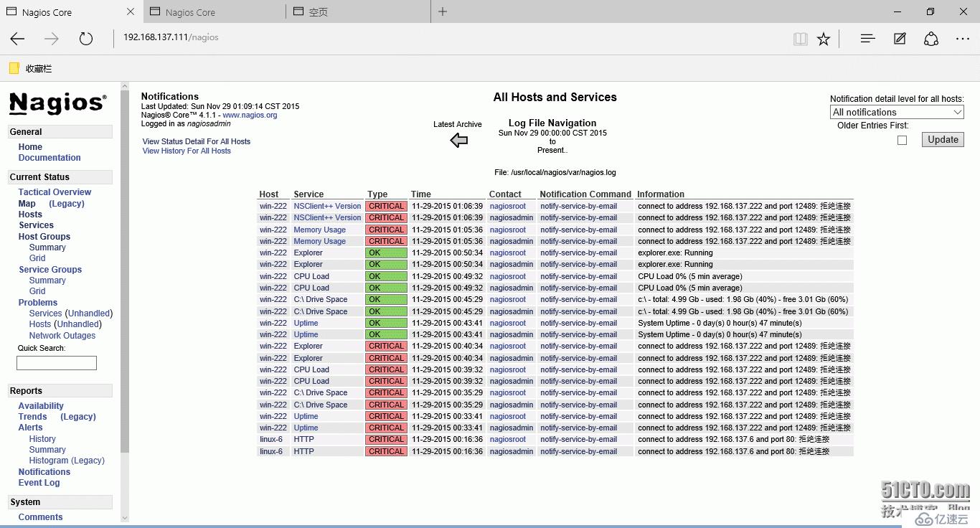This screenshot has height=528, width=980.
Task: Open notify-service-by-email in first row
Action: point(579,206)
